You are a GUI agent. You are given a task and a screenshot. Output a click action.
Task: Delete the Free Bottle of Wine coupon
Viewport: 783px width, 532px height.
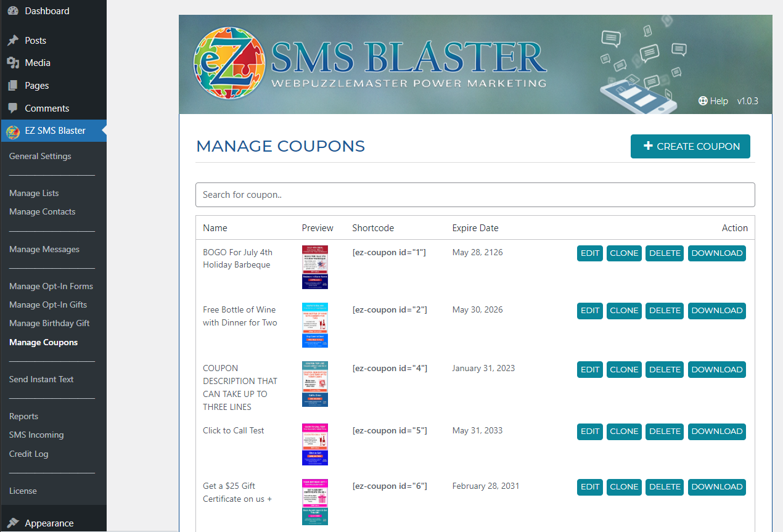click(665, 311)
